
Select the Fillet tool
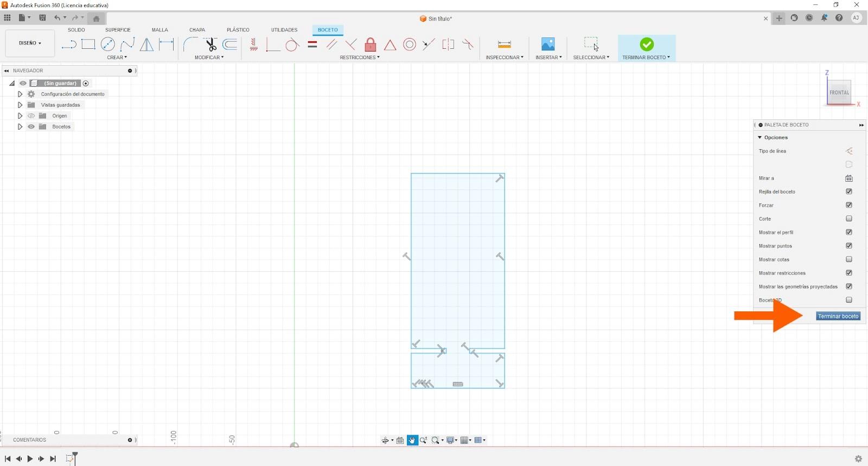(x=190, y=44)
